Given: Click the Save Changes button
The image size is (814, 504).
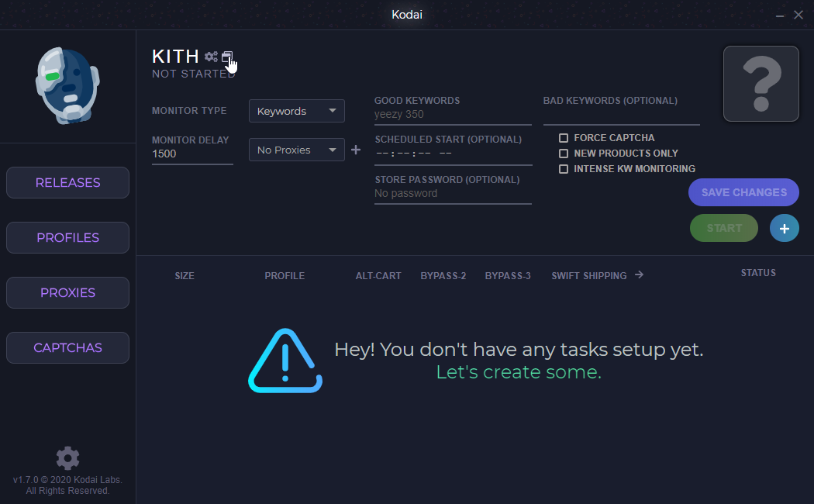Looking at the screenshot, I should click(743, 192).
